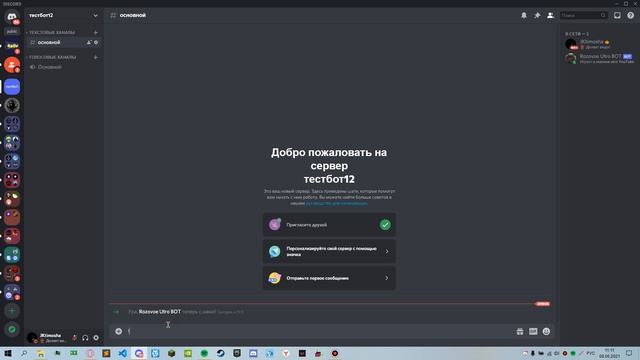Add a channel to ТЕКСТОВЫЕ КАНАЛЫ
Viewport: 640px width, 360px height.
(x=96, y=32)
